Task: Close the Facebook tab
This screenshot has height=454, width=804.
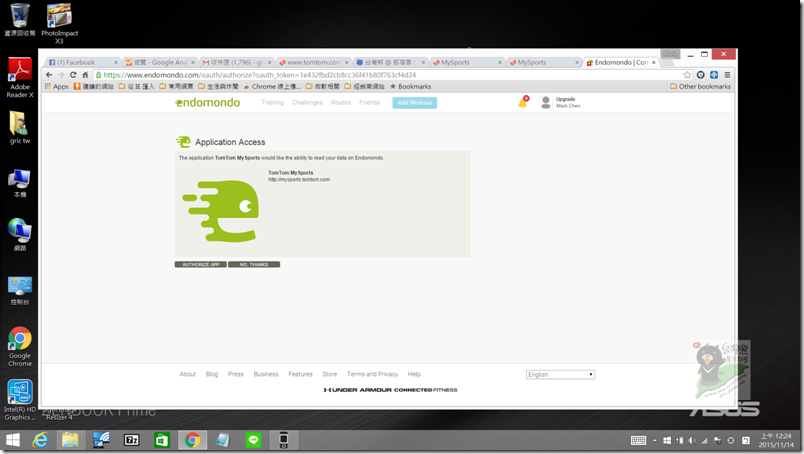Action: 115,63
